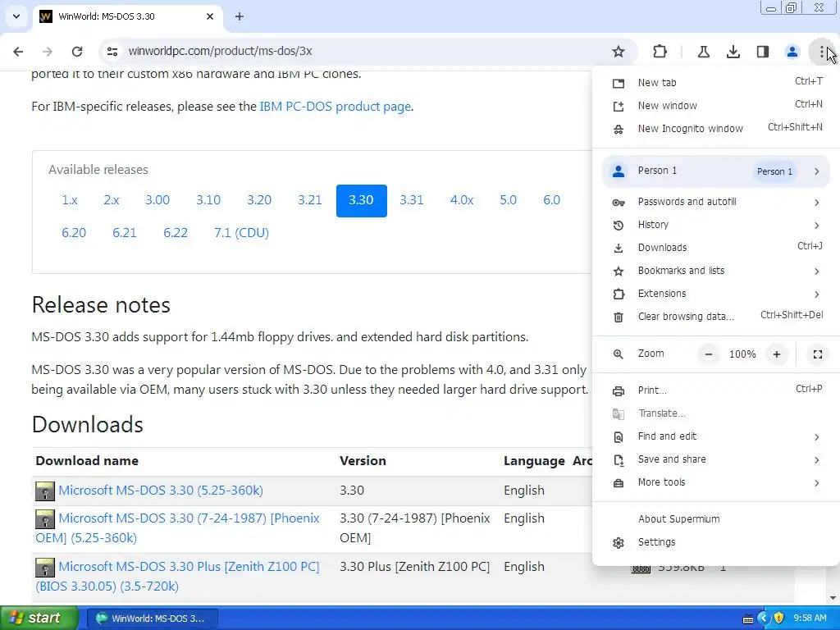Toggle the side panel icon
The width and height of the screenshot is (840, 630).
click(x=762, y=52)
